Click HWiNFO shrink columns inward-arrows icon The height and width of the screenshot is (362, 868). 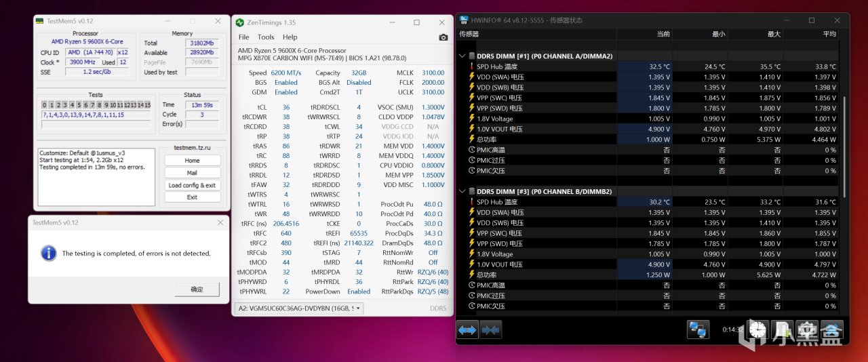pyautogui.click(x=490, y=329)
